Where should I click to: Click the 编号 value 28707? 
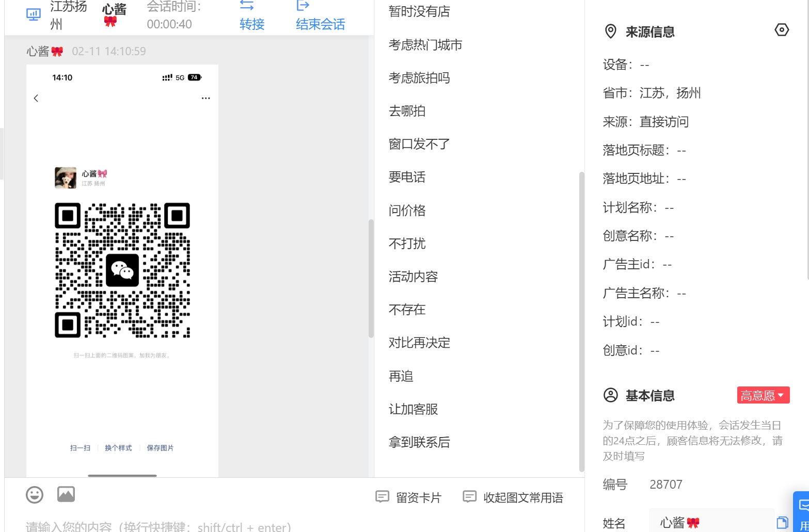pyautogui.click(x=666, y=485)
